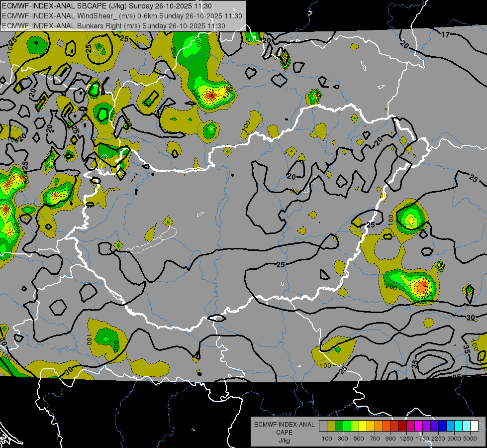
Task: Select the red-orange legend swatch
Action: click(387, 426)
